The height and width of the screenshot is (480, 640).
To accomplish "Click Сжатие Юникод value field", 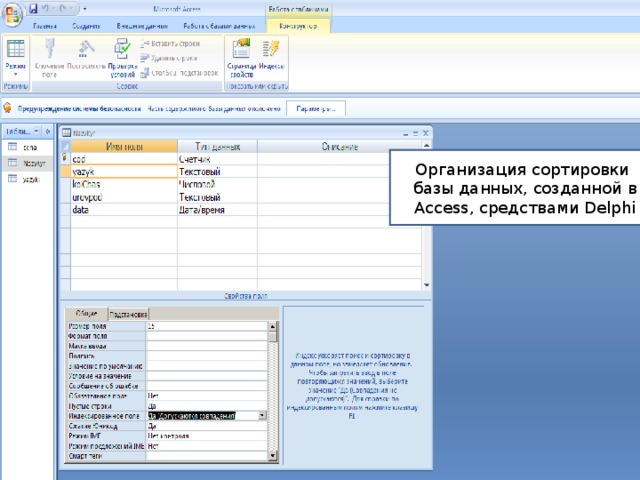I will coord(207,426).
